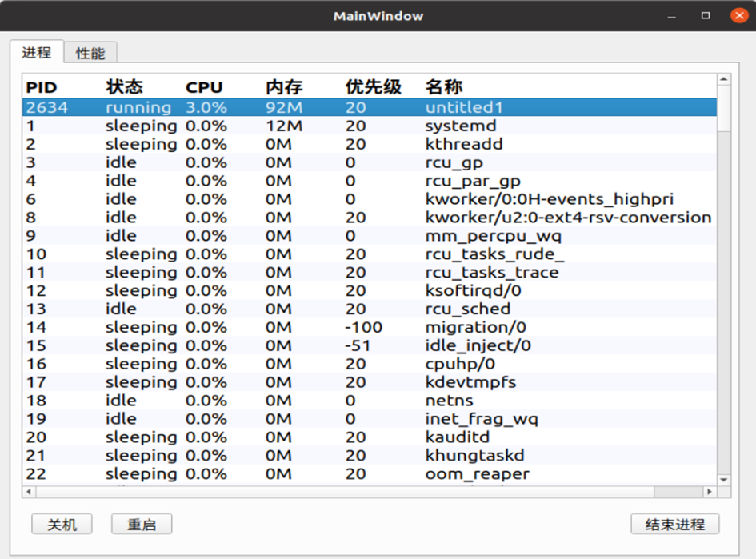Click the 结束进程 end process button

coord(673,524)
